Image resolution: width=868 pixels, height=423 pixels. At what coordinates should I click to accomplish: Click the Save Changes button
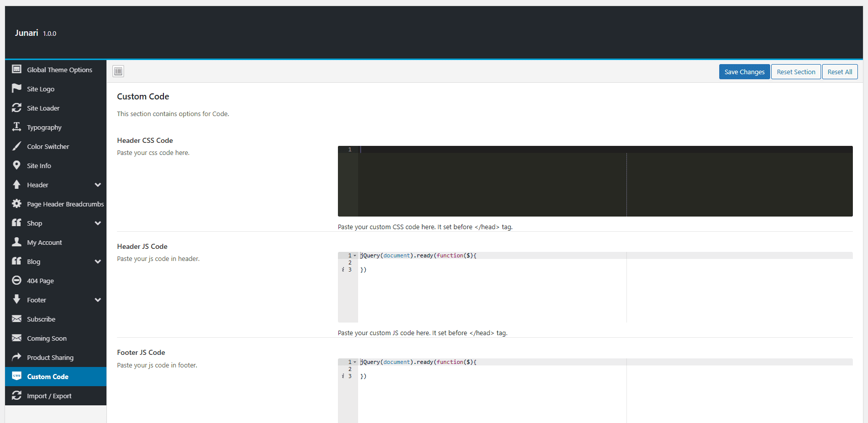pyautogui.click(x=744, y=72)
